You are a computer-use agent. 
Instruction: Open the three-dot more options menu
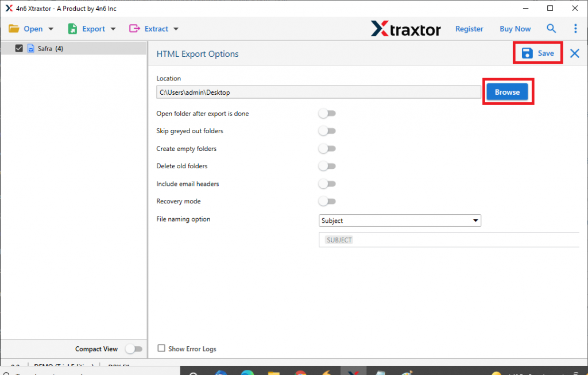(x=575, y=28)
